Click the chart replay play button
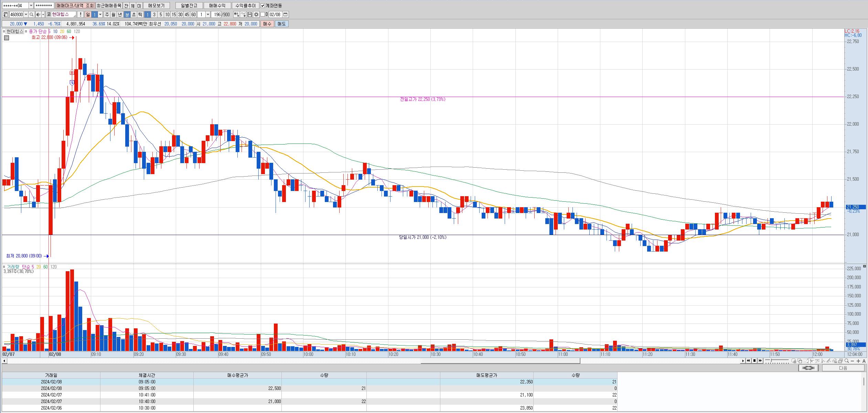Viewport: 868px width, 413px height. 743,361
